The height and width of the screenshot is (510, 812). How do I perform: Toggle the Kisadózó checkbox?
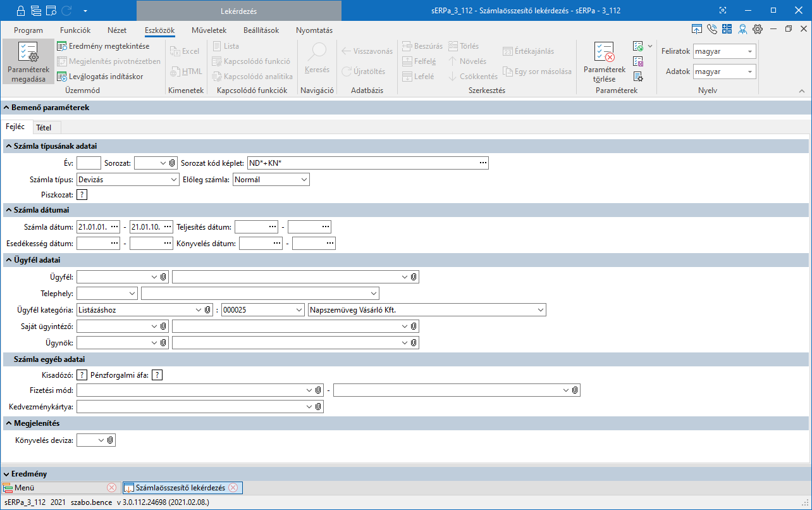[82, 375]
